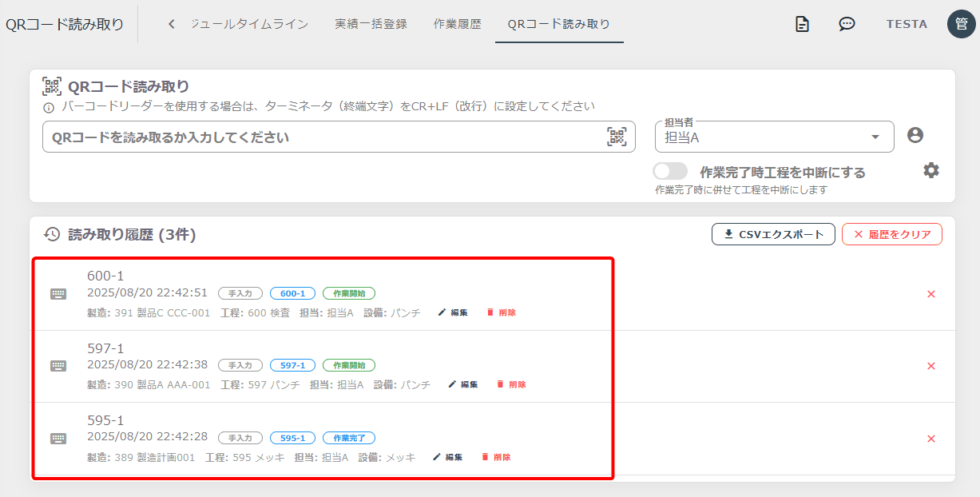980x497 pixels.
Task: Edit the 600-1 entry via 編集
Action: [x=453, y=312]
